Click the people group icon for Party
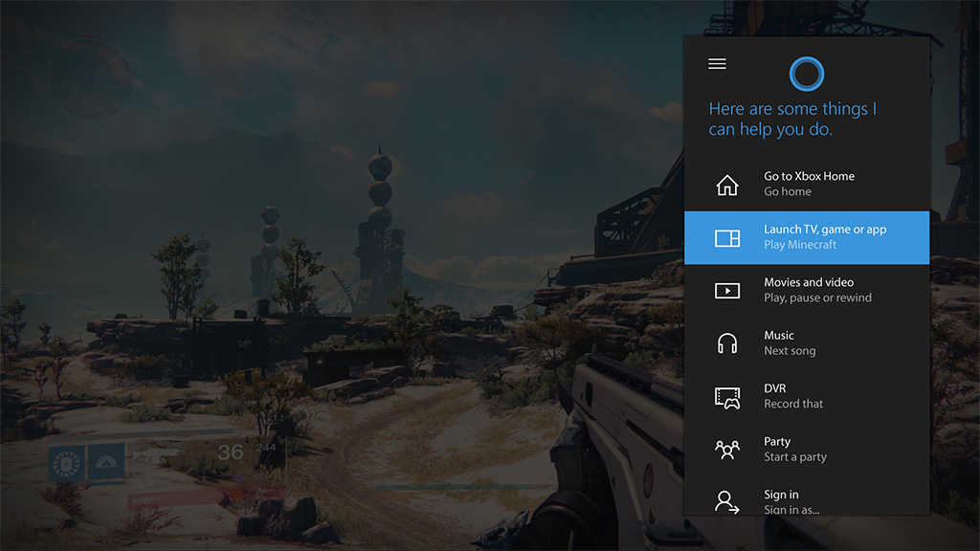This screenshot has width=980, height=551. 727,450
